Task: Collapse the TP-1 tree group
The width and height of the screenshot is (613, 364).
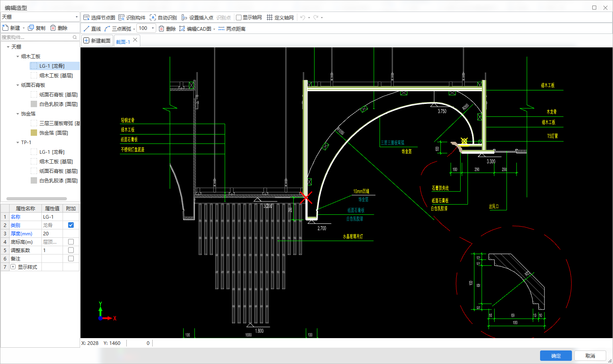Action: click(18, 143)
